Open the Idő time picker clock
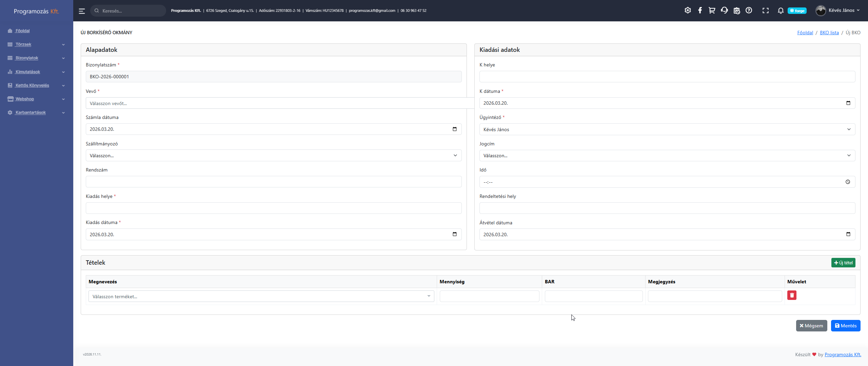Screen dimensions: 868x366 [848, 182]
